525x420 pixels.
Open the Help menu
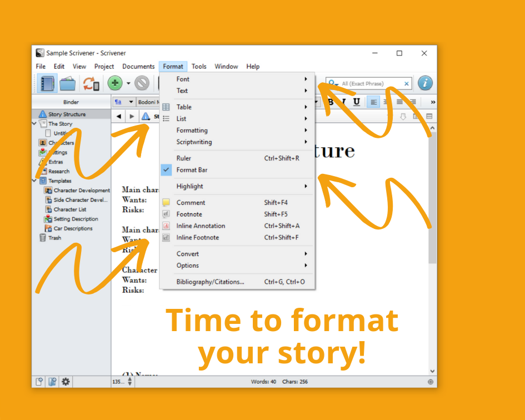[253, 66]
